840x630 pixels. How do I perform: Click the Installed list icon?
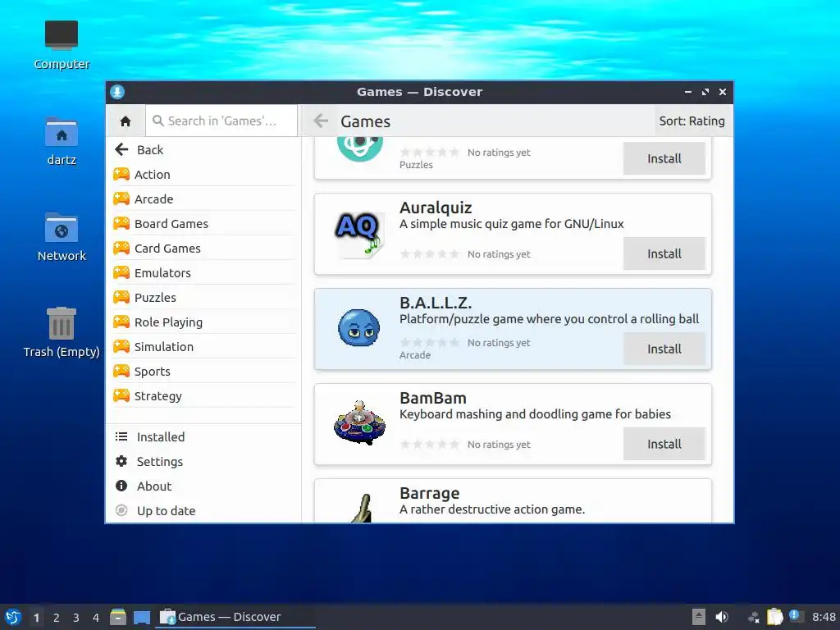tap(121, 436)
